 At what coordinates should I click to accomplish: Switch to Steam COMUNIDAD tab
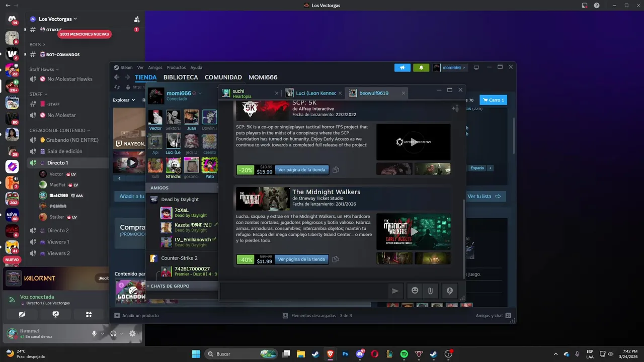223,77
